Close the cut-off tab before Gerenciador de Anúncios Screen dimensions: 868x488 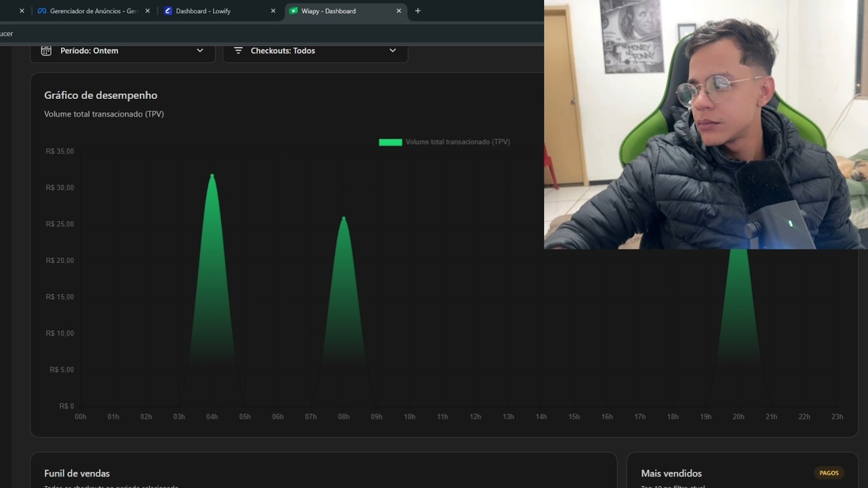(x=22, y=11)
